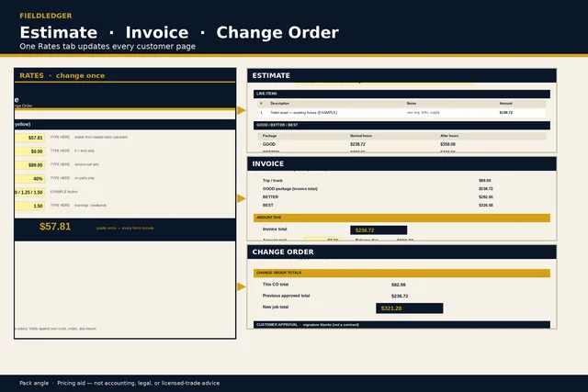The height and width of the screenshot is (392, 588).
Task: Click GOOD normal hours price $238.72 in Estimate
Action: 357,144
